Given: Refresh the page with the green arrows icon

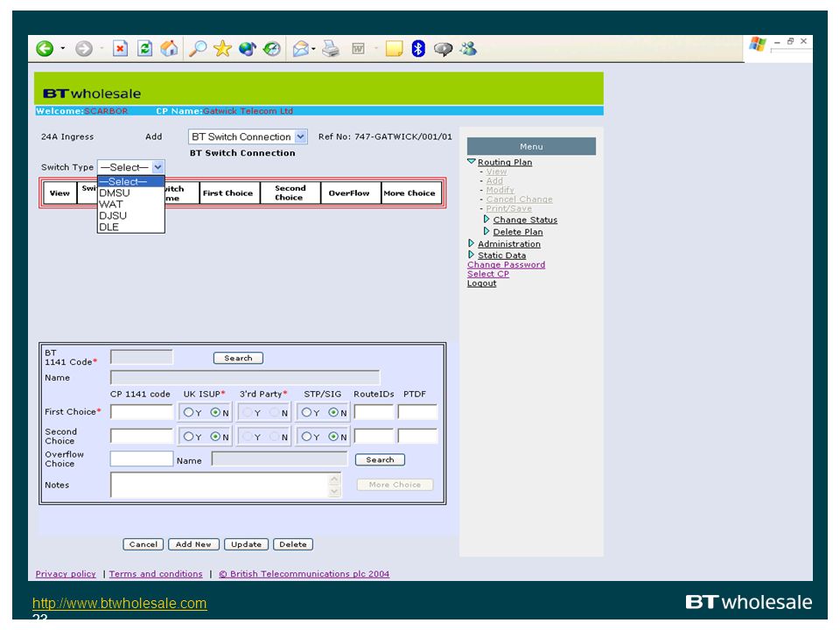Looking at the screenshot, I should coord(144,49).
